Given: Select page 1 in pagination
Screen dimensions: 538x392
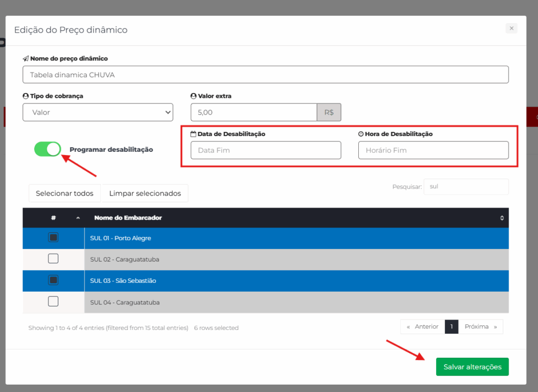Looking at the screenshot, I should point(451,327).
